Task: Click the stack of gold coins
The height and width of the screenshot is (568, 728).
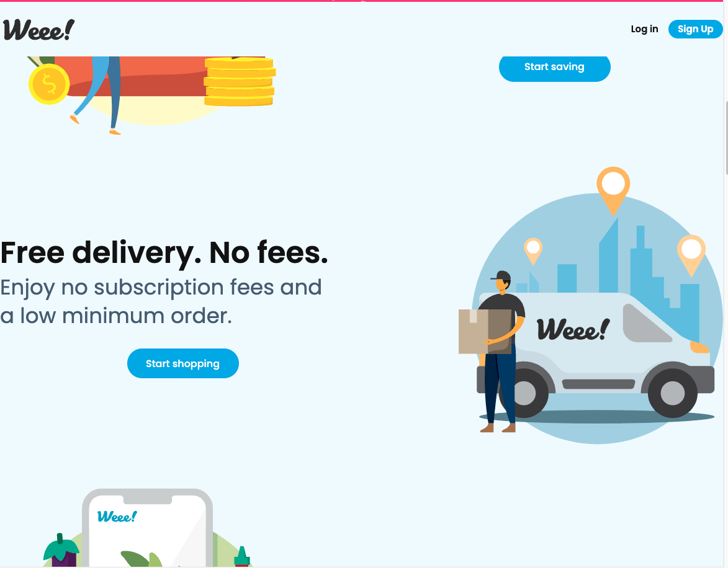Action: 240,81
